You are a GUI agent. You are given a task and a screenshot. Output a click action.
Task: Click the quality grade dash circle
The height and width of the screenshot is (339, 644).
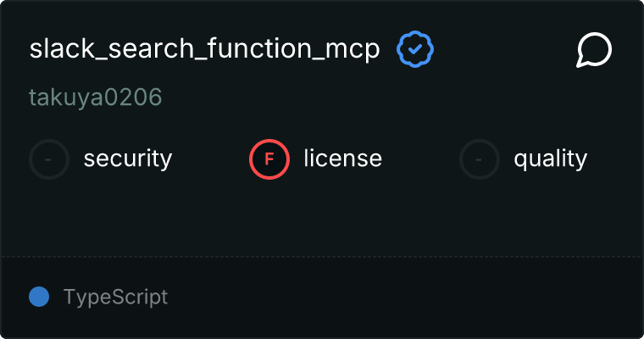pos(480,158)
